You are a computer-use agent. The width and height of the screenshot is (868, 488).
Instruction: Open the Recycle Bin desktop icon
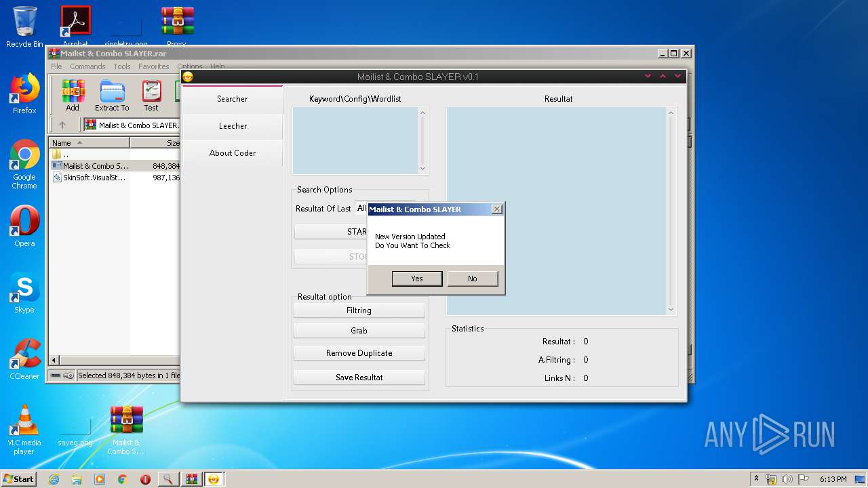coord(24,27)
